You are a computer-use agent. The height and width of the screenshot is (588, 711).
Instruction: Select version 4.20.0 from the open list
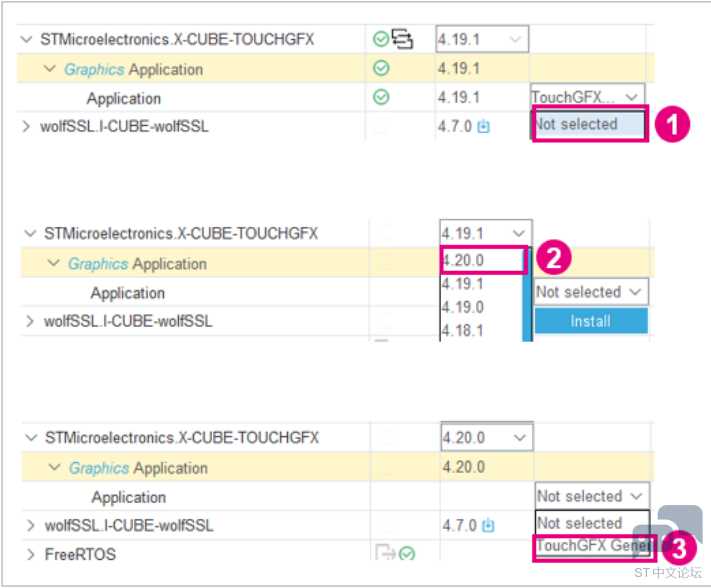pyautogui.click(x=482, y=260)
